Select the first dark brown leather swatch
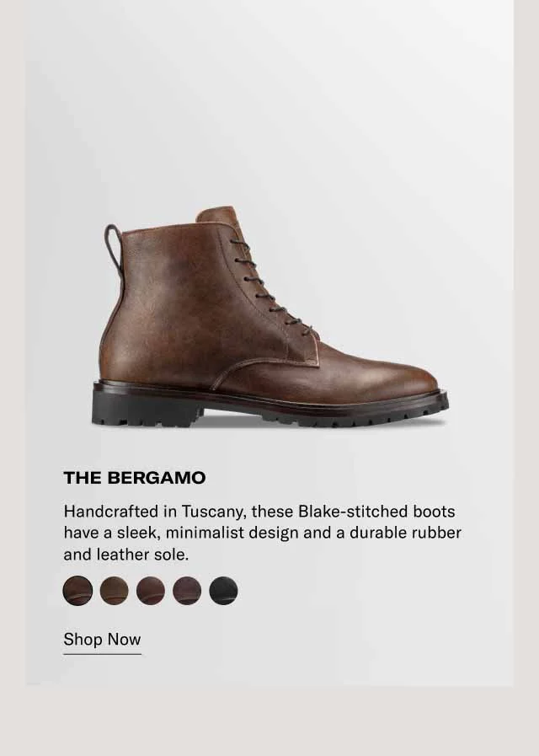The height and width of the screenshot is (756, 539). coord(76,590)
